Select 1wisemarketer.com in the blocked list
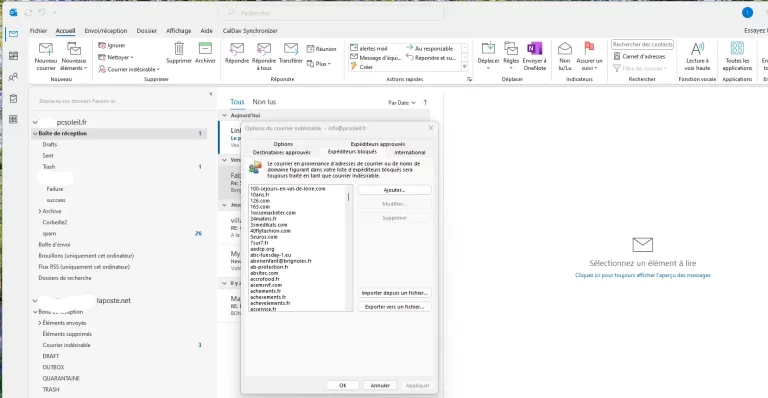Image resolution: width=768 pixels, height=398 pixels. [273, 213]
